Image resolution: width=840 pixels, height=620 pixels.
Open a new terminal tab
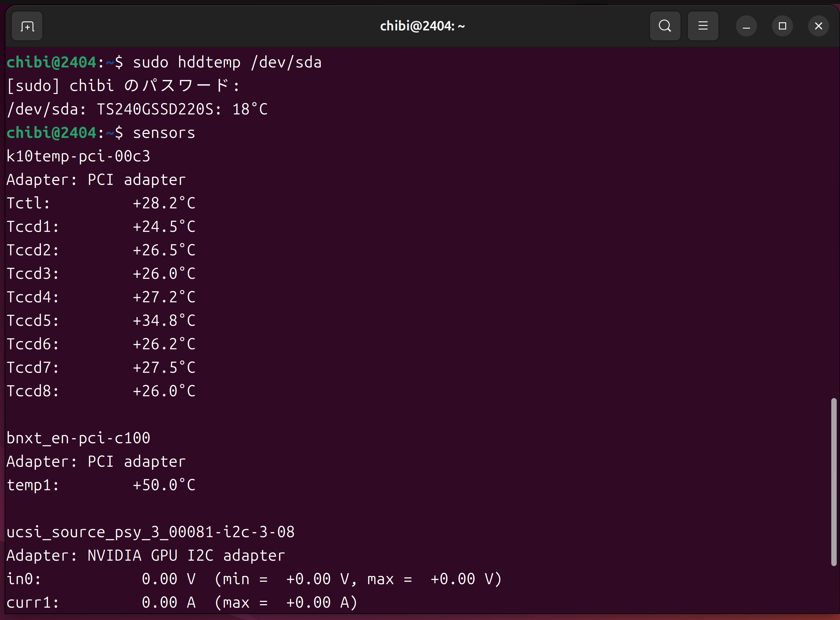[x=27, y=26]
